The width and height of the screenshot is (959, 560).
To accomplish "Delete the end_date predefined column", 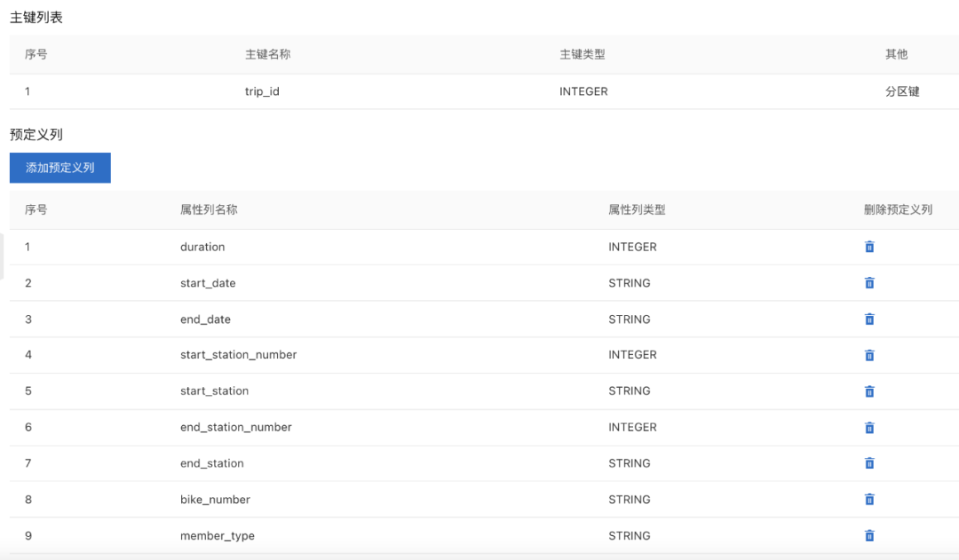I will click(x=869, y=319).
